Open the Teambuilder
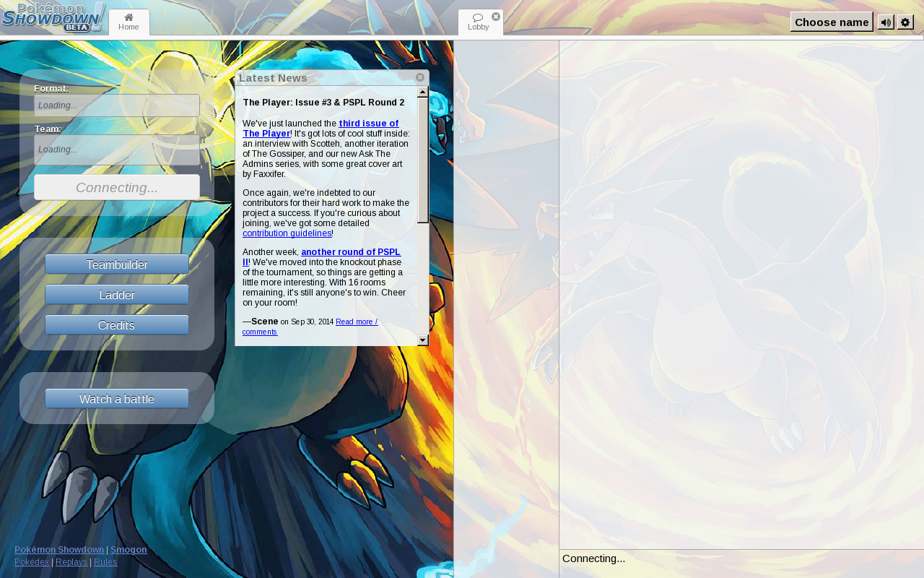The image size is (924, 578). click(x=117, y=264)
